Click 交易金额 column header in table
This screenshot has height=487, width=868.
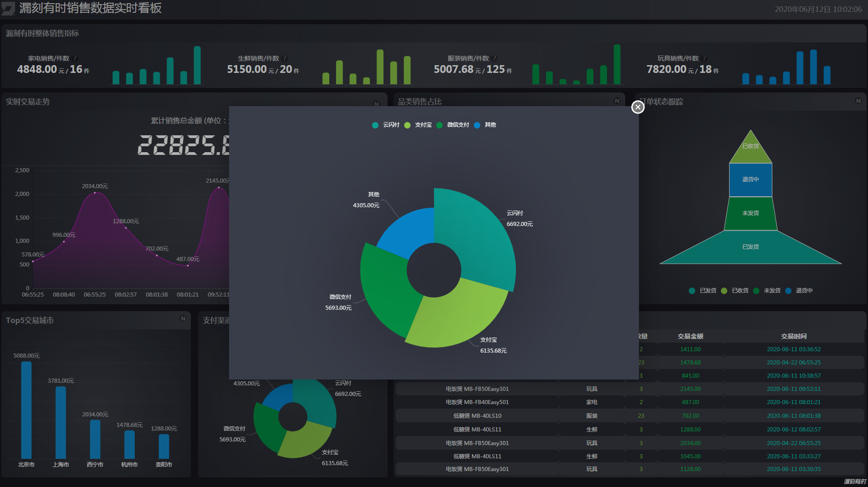[690, 336]
